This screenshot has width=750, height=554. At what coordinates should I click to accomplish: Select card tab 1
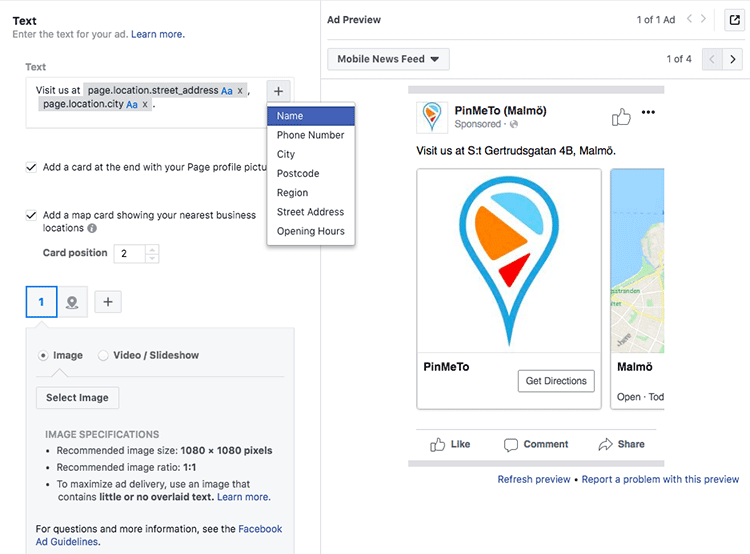tap(42, 302)
